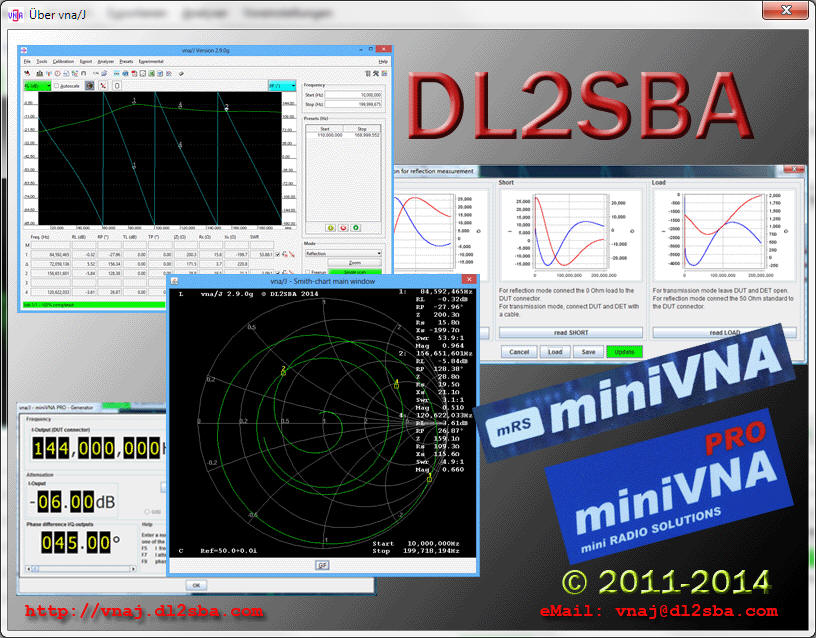
Task: Click yellow marker 2 on the Smith chart
Action: coord(283,371)
